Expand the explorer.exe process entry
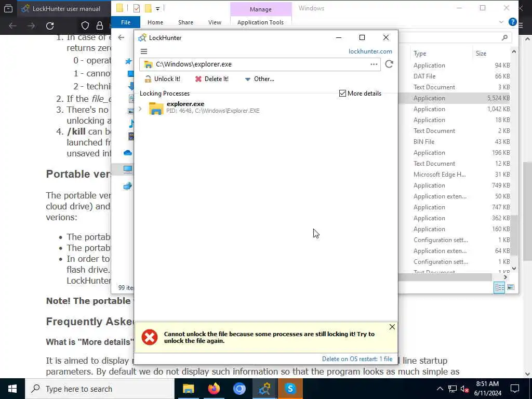This screenshot has width=532, height=399. coord(140,109)
